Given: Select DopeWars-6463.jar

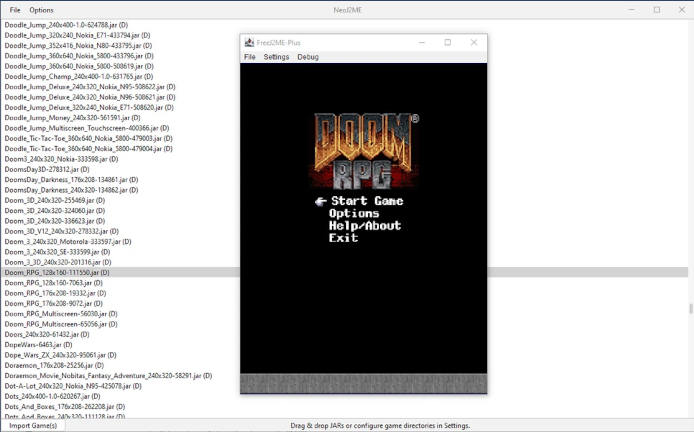Looking at the screenshot, I should pyautogui.click(x=38, y=345).
